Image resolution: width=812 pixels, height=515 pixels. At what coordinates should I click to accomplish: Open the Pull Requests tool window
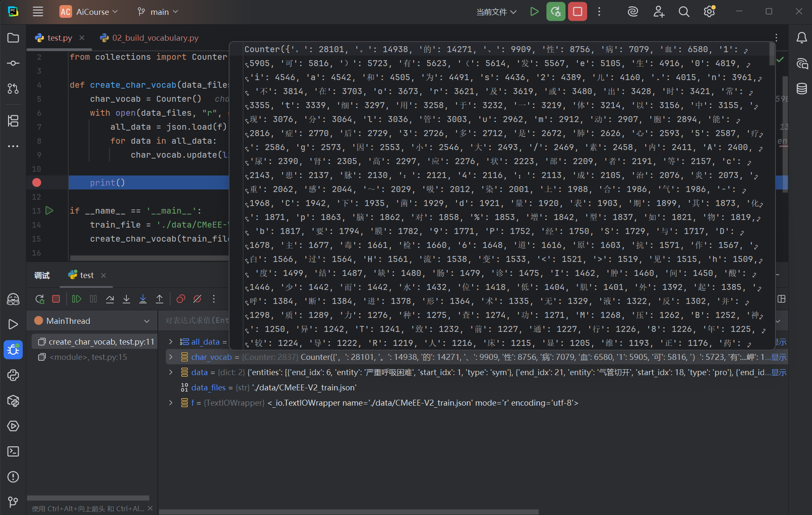[x=13, y=89]
